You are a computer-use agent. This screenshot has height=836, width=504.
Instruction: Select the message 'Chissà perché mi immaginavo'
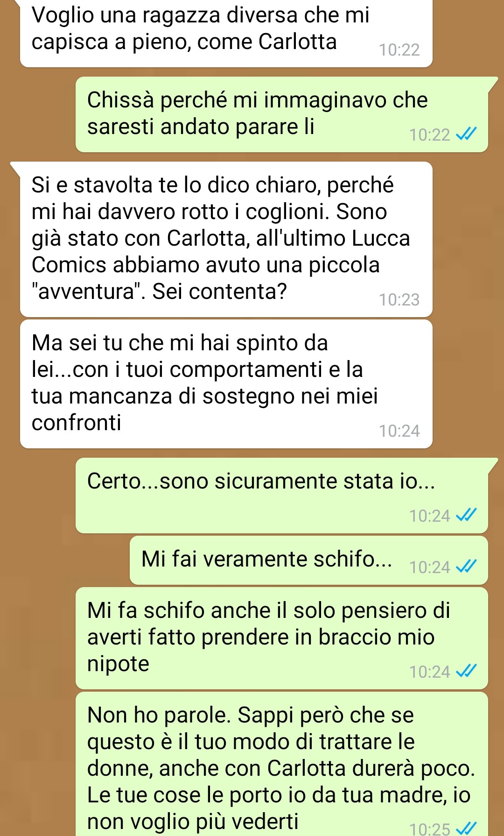tap(282, 114)
